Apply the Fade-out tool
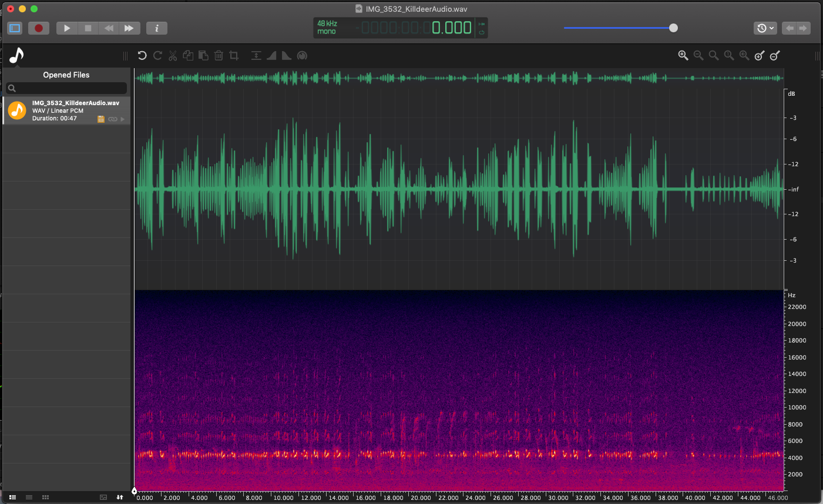 286,55
